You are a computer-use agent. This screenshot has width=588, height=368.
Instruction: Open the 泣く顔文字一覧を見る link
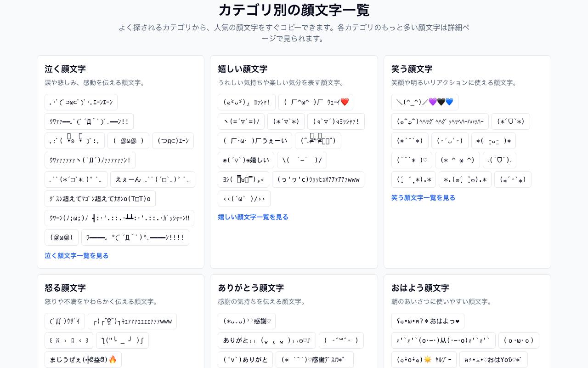coord(76,256)
